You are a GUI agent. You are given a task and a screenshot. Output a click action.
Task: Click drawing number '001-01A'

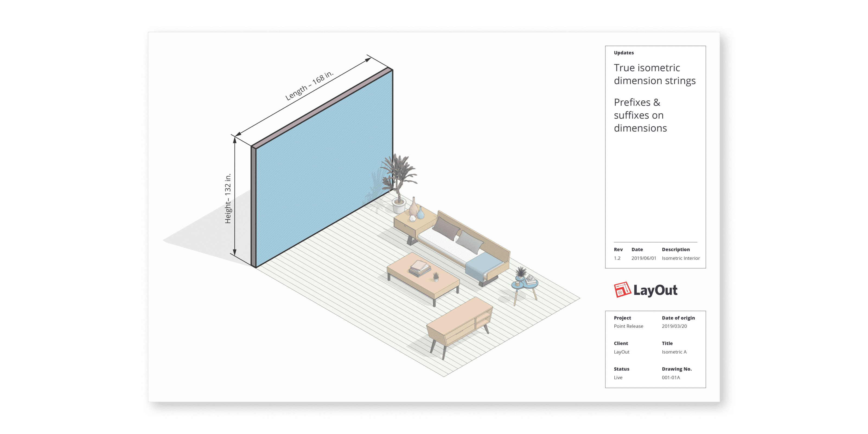(x=671, y=378)
